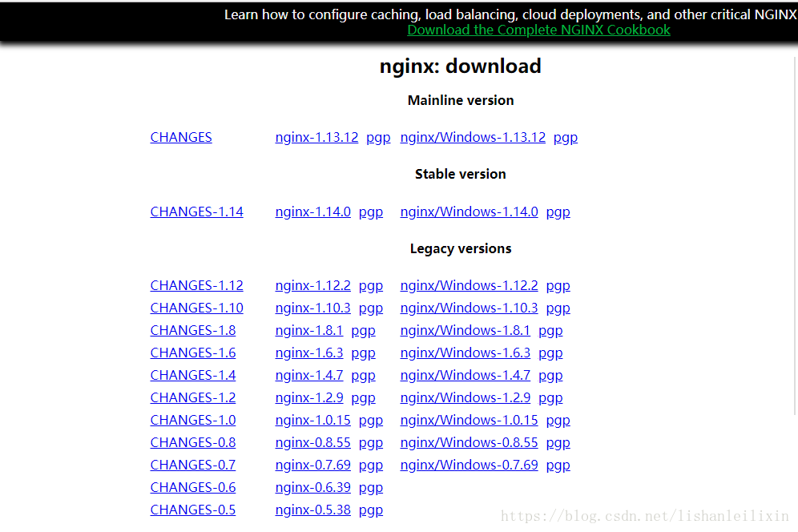Download nginx/Windows-0.8.55
This screenshot has height=532, width=798.
(x=469, y=442)
